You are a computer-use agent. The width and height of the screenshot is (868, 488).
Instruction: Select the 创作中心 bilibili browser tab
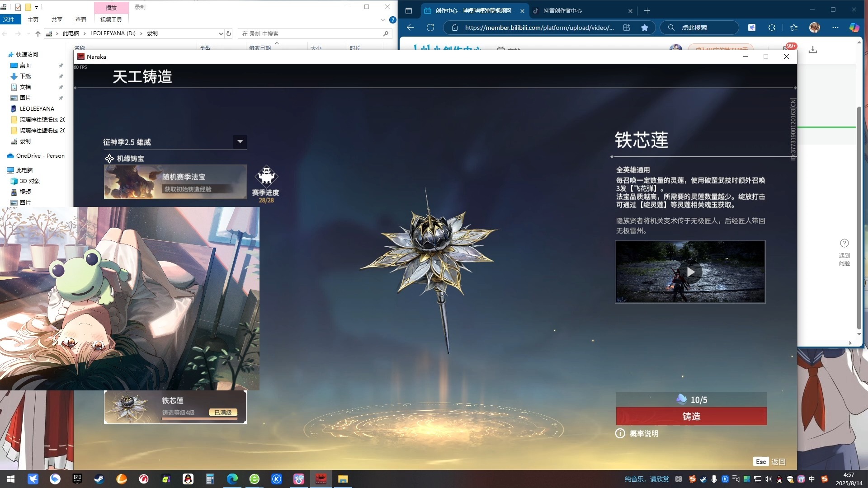tap(473, 10)
